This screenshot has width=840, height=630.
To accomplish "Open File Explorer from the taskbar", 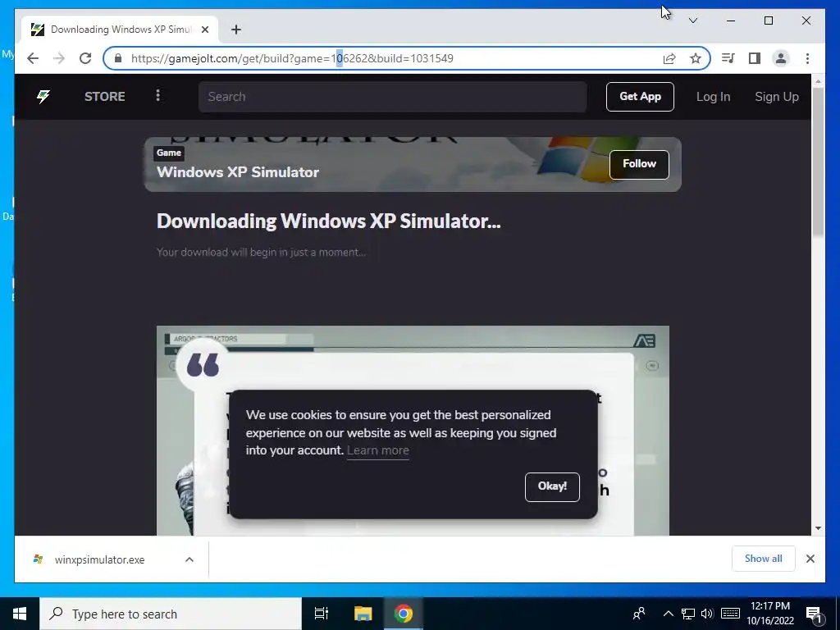I will (x=363, y=614).
